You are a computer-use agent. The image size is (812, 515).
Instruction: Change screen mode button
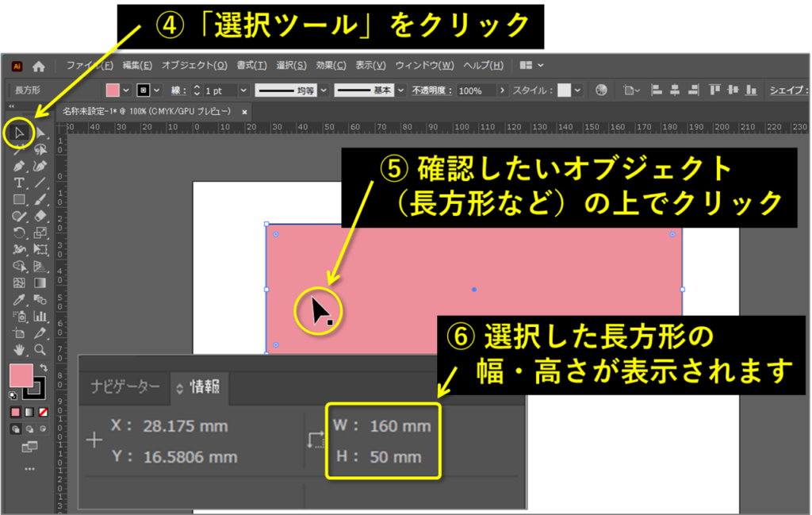[x=29, y=447]
